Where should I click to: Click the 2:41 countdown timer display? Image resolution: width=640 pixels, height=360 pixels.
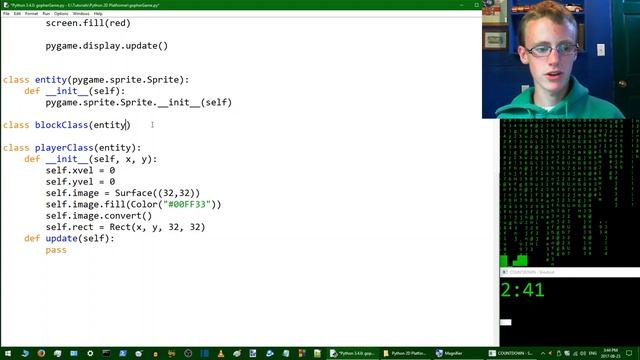522,290
